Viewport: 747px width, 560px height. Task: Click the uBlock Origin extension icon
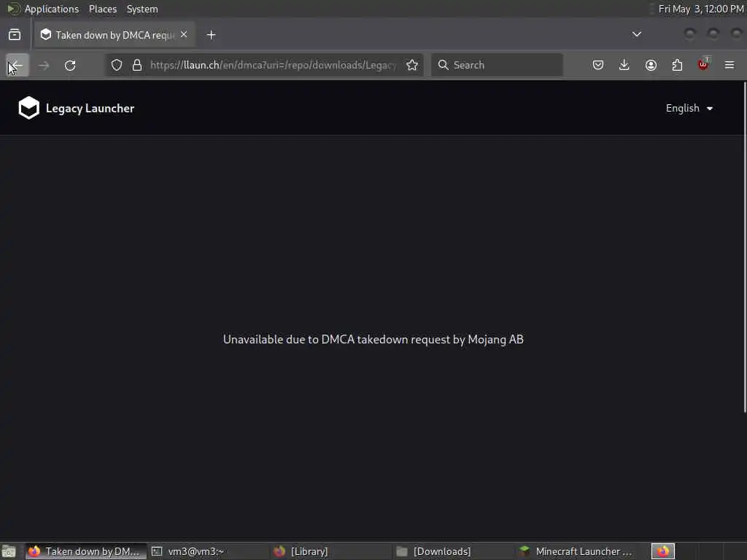click(x=703, y=64)
